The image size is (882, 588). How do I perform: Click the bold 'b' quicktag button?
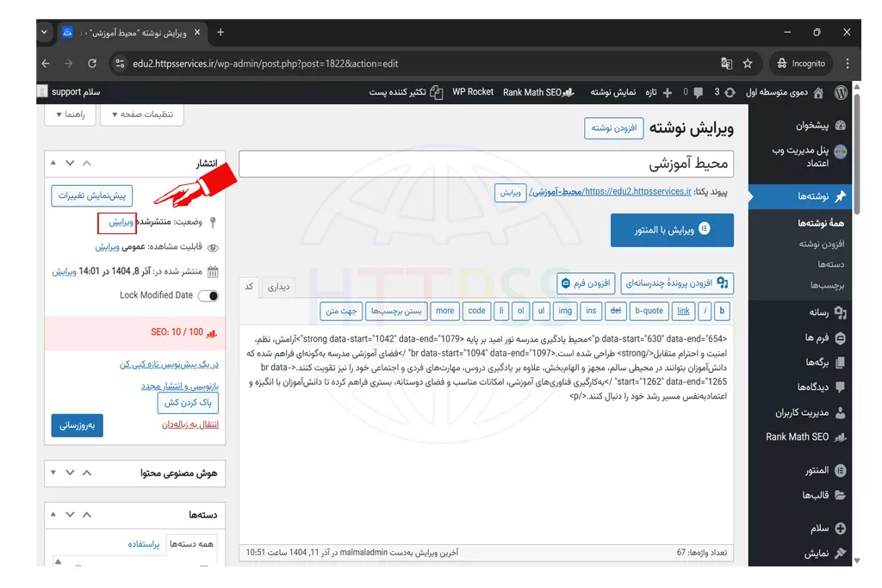coord(722,311)
